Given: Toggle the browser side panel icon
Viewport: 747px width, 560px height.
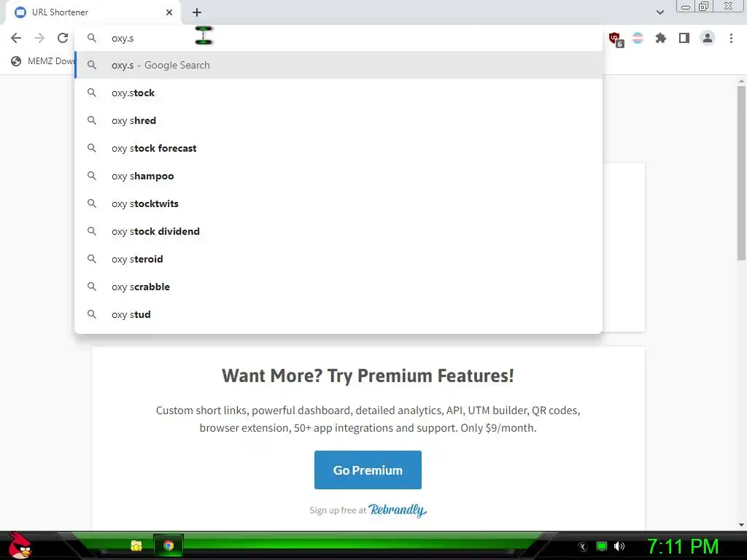Looking at the screenshot, I should coord(684,38).
